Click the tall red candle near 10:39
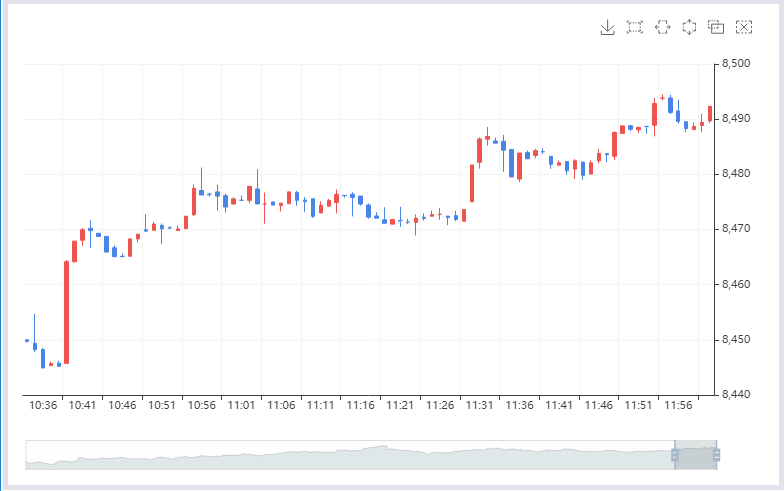The height and width of the screenshot is (491, 784). [x=66, y=312]
